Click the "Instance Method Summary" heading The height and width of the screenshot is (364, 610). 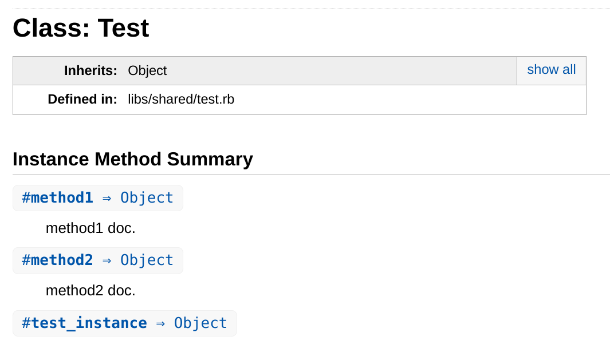[x=133, y=159]
